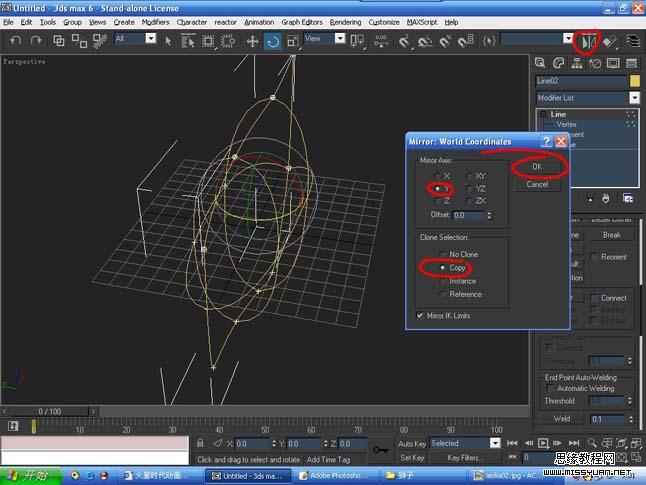Viewport: 646px width, 485px height.
Task: Select the X mirror axis radio button
Action: point(438,176)
